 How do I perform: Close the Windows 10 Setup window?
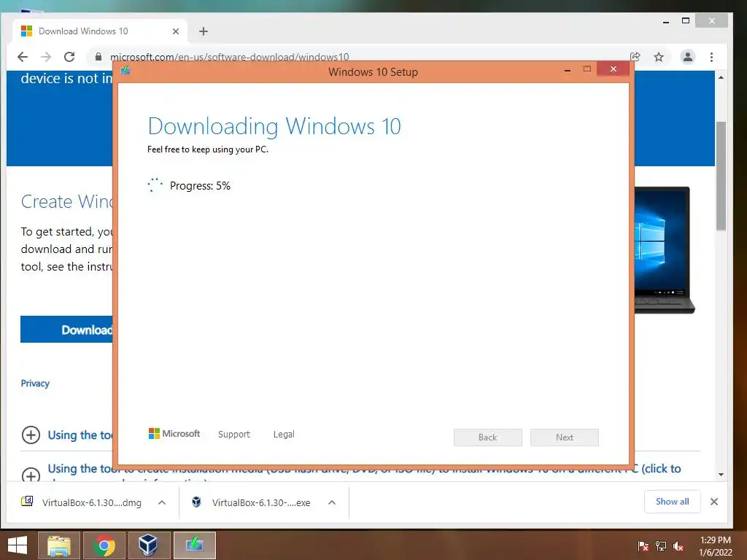613,69
